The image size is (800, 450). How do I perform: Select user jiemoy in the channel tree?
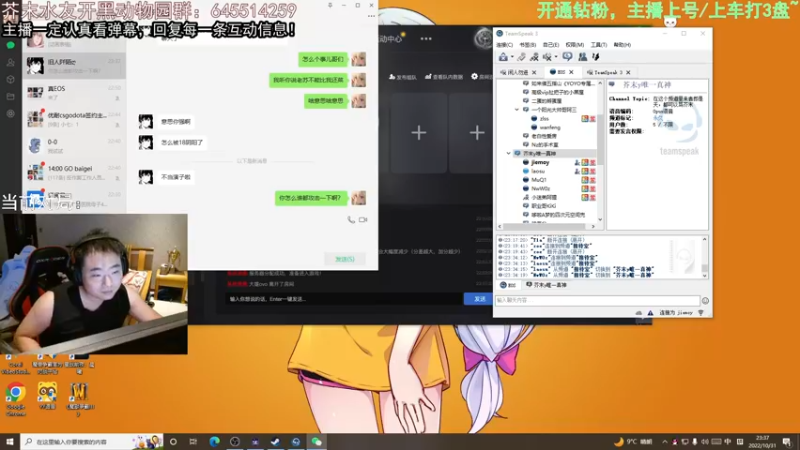click(540, 162)
